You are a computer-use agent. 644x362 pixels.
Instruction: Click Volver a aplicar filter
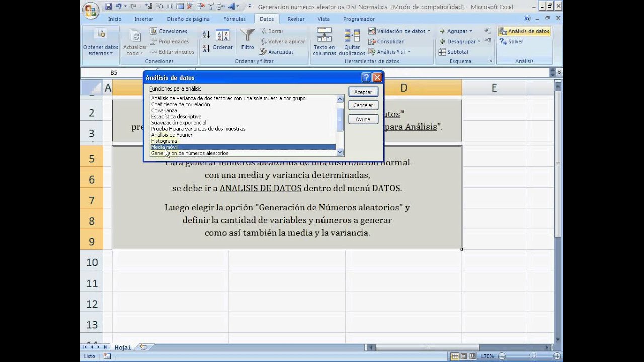[283, 42]
